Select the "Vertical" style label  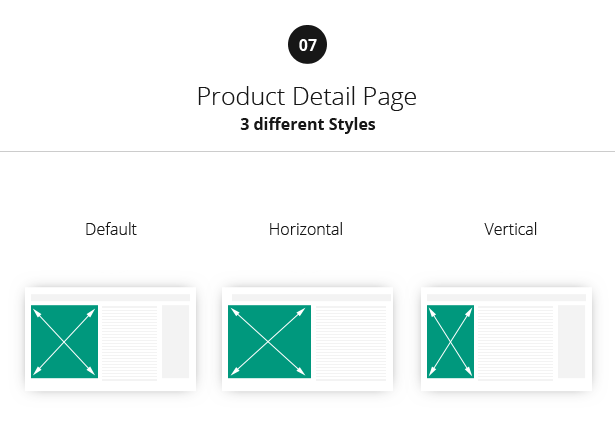(510, 229)
